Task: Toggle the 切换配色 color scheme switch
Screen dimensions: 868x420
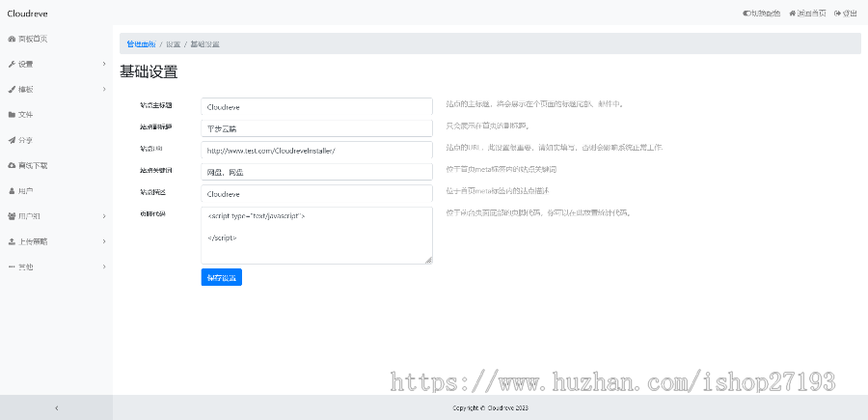Action: coord(746,14)
